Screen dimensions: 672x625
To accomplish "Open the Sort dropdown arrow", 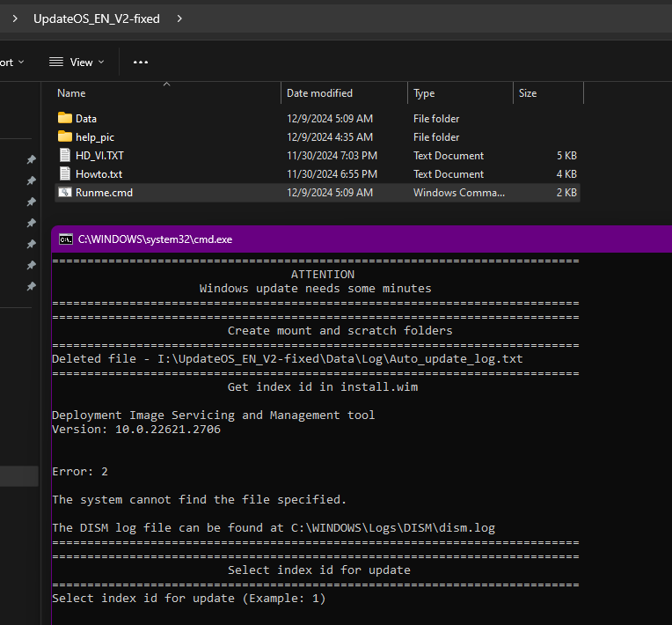I will [21, 62].
